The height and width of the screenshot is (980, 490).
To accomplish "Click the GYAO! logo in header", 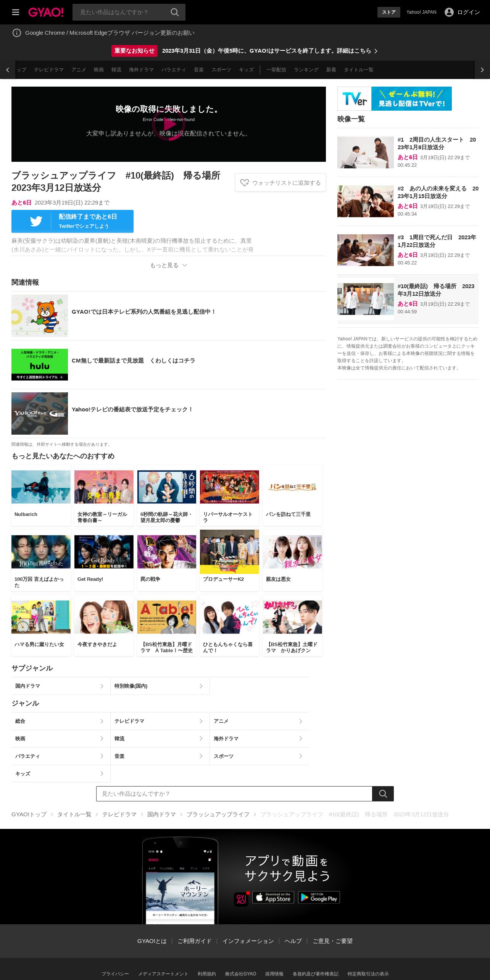I will pyautogui.click(x=46, y=12).
